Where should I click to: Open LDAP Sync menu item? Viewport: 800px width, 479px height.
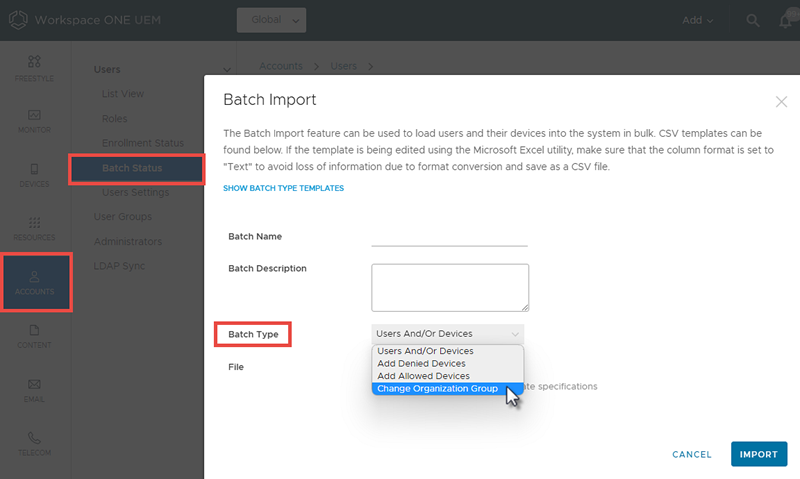(x=119, y=266)
